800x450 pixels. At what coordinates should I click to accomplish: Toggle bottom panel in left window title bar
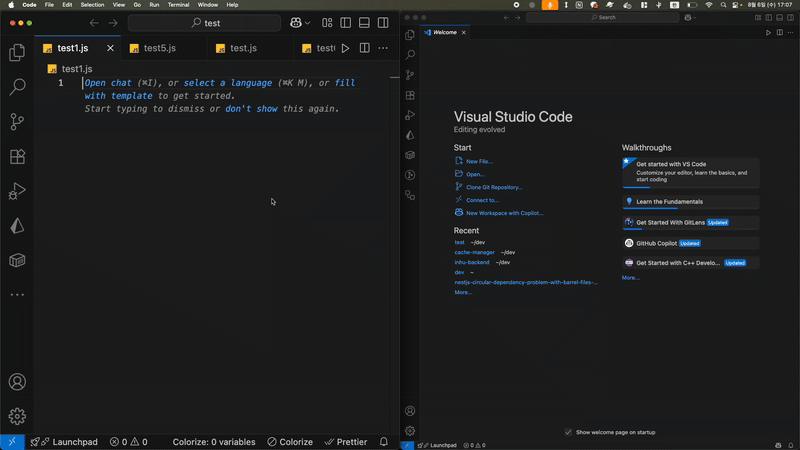click(x=364, y=22)
